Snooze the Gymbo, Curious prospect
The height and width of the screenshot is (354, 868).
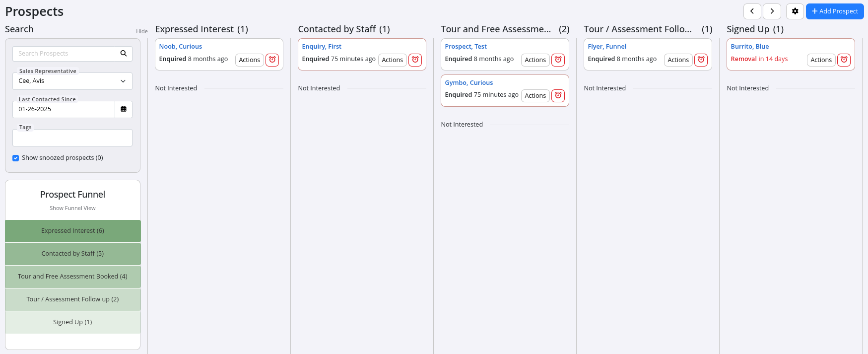(x=558, y=95)
